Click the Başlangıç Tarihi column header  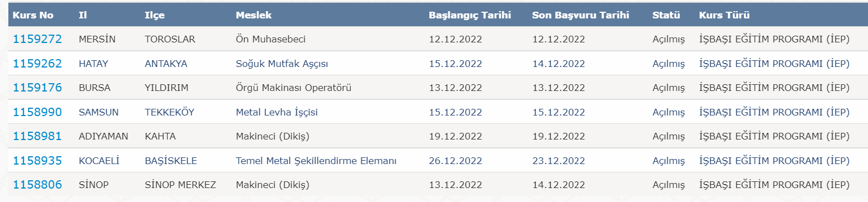click(470, 15)
